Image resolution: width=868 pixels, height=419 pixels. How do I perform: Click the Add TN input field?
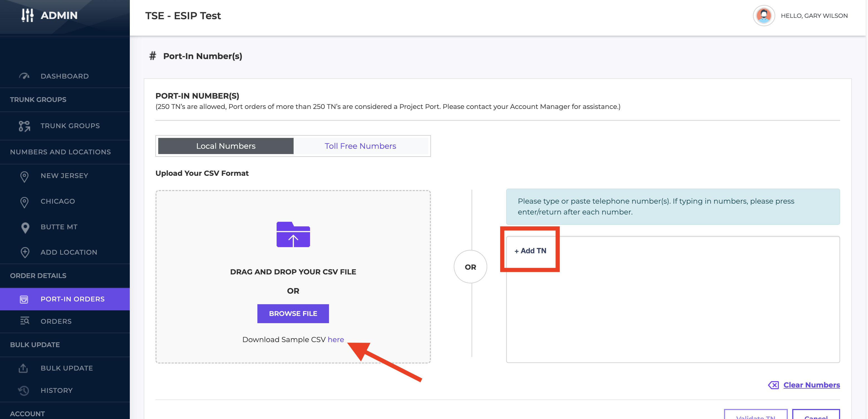click(530, 251)
